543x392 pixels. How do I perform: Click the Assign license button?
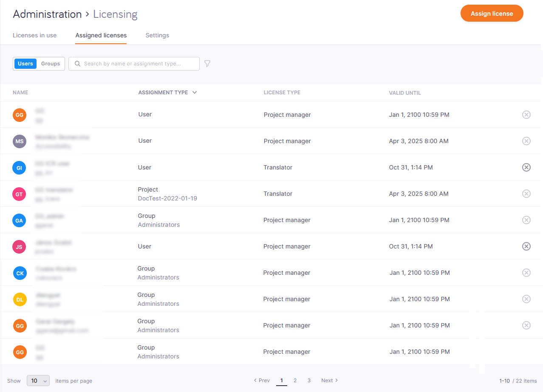pyautogui.click(x=492, y=14)
